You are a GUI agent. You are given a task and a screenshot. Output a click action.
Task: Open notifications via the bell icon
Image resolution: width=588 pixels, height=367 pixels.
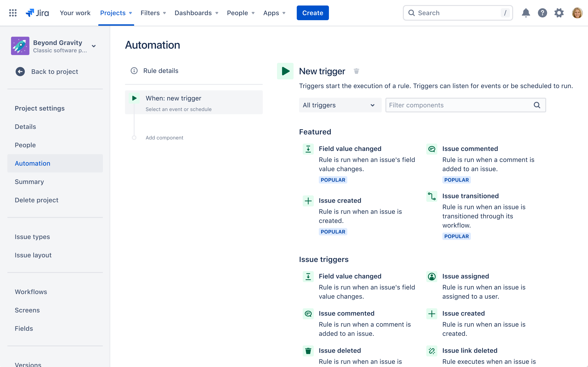[526, 13]
